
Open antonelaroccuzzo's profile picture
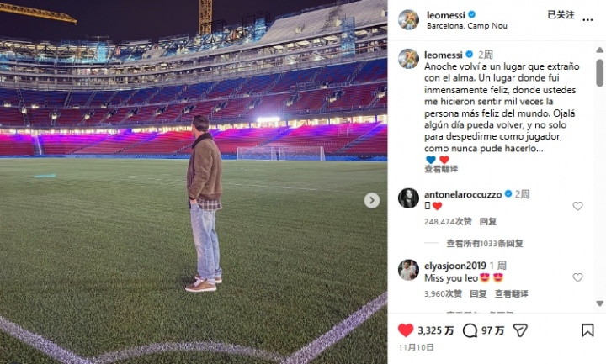coord(408,198)
